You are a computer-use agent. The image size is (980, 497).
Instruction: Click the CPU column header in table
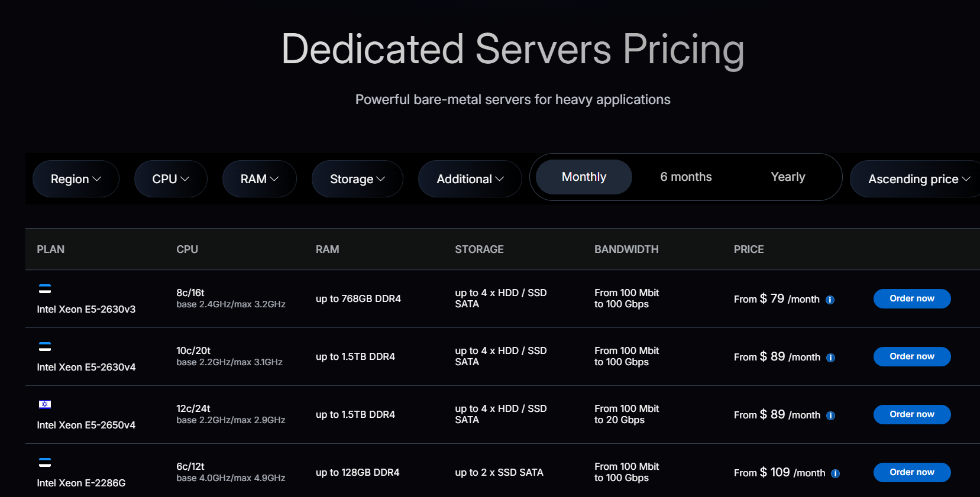[187, 249]
